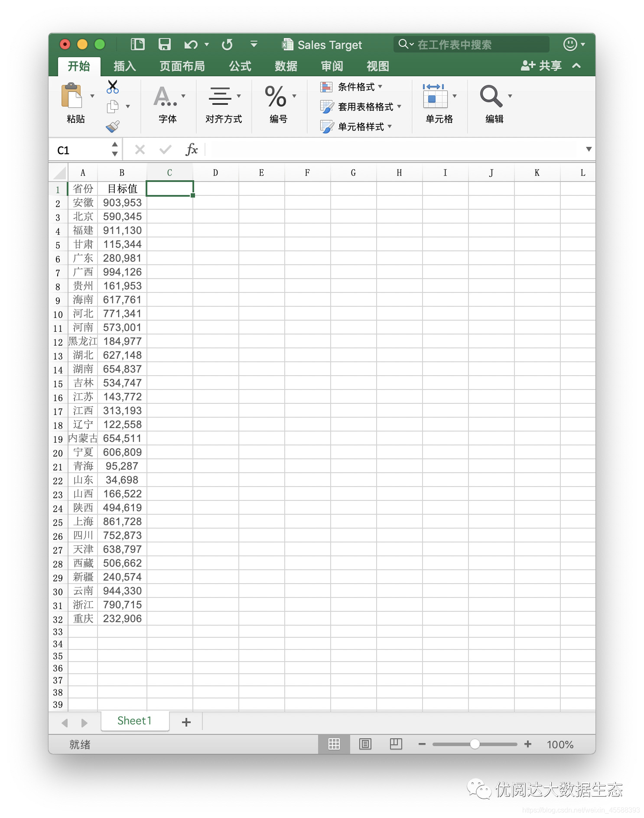
Task: Select the cell containing 903,953
Action: point(122,202)
